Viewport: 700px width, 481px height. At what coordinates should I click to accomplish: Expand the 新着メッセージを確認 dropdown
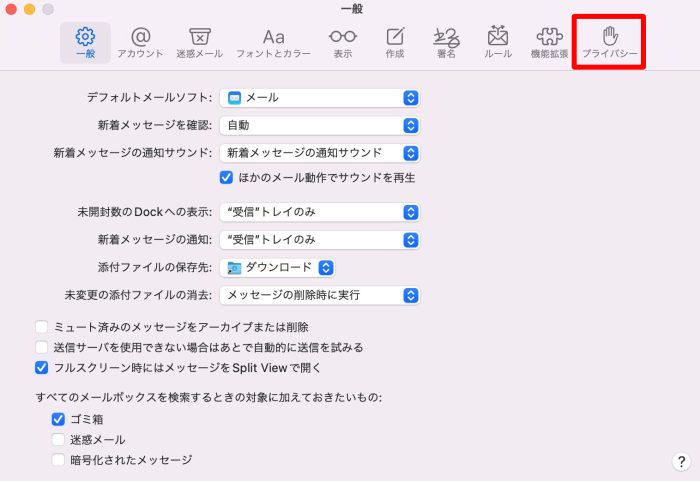pyautogui.click(x=319, y=125)
